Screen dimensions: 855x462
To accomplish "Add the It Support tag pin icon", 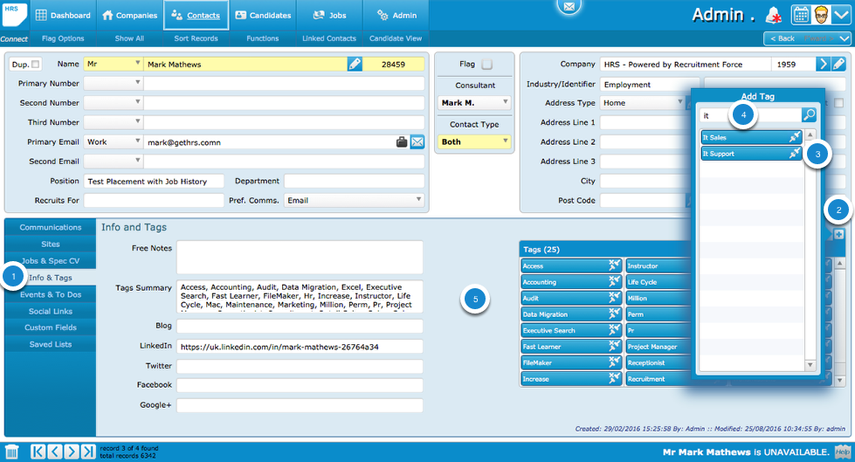I will (794, 154).
